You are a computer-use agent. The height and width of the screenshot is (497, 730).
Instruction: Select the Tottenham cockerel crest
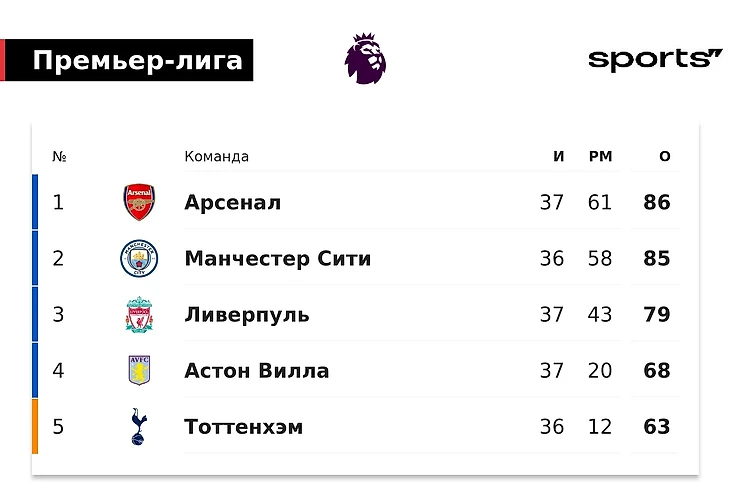pos(139,427)
